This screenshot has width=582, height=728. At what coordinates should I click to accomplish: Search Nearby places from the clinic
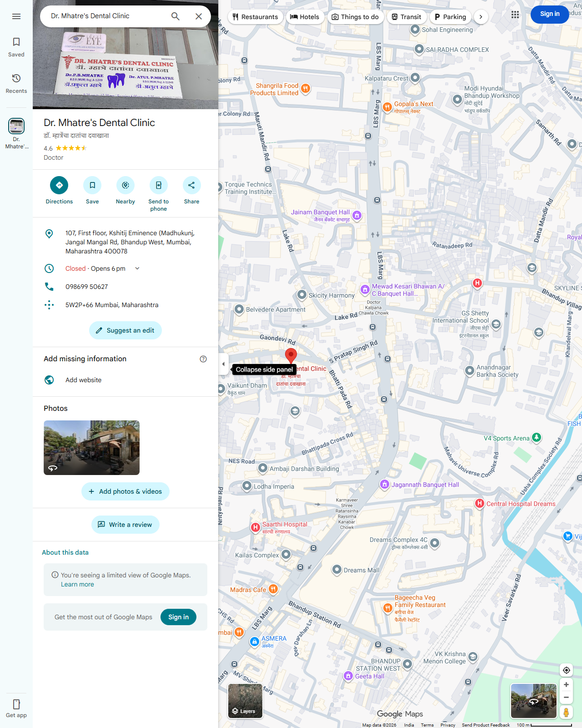pyautogui.click(x=125, y=190)
